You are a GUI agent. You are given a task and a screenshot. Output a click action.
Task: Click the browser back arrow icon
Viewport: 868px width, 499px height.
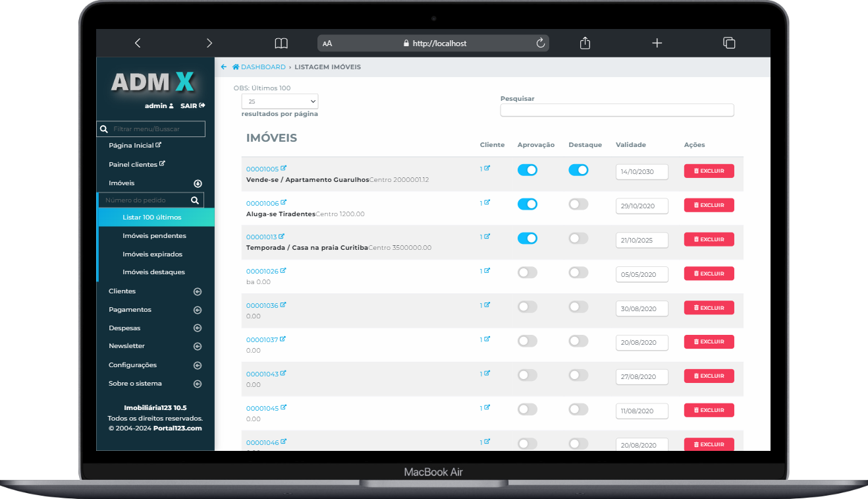click(x=137, y=43)
